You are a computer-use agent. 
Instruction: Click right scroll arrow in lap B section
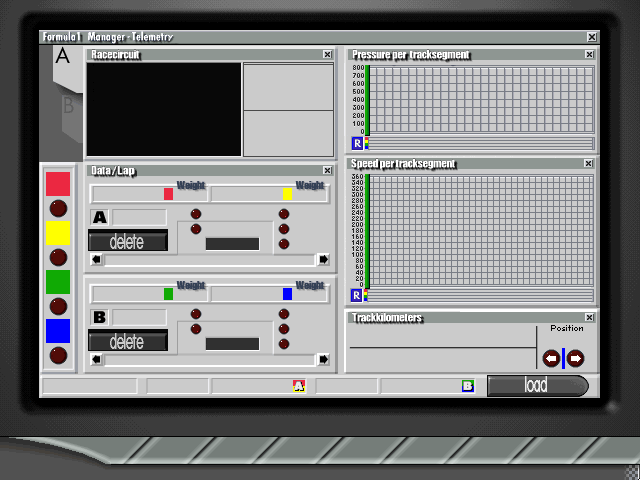click(323, 359)
